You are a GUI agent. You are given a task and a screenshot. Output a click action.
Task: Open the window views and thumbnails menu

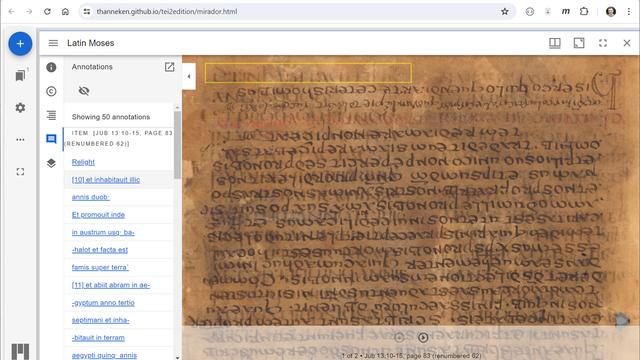pos(555,43)
